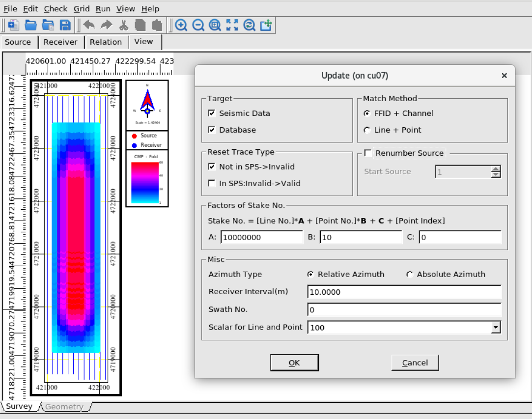Click the fit-to-window expand arrows icon

pyautogui.click(x=232, y=25)
